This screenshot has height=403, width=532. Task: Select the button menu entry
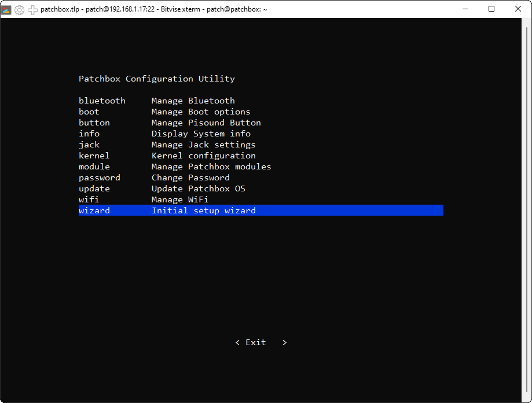coord(94,123)
